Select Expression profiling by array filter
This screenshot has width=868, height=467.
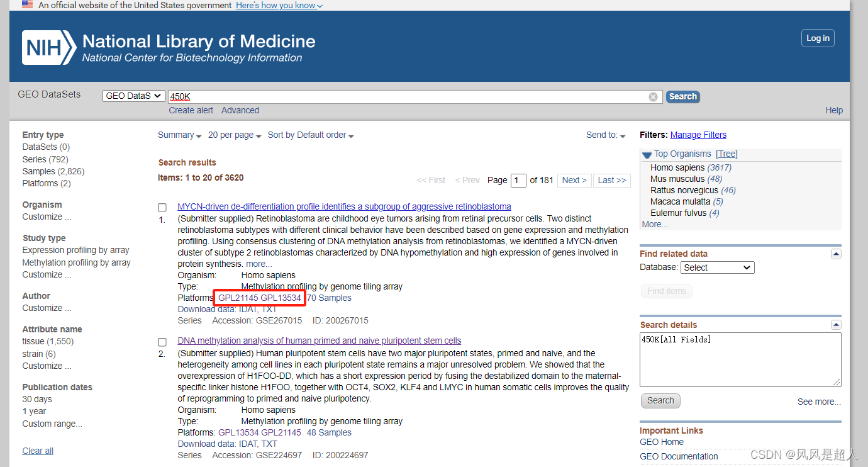tap(75, 250)
